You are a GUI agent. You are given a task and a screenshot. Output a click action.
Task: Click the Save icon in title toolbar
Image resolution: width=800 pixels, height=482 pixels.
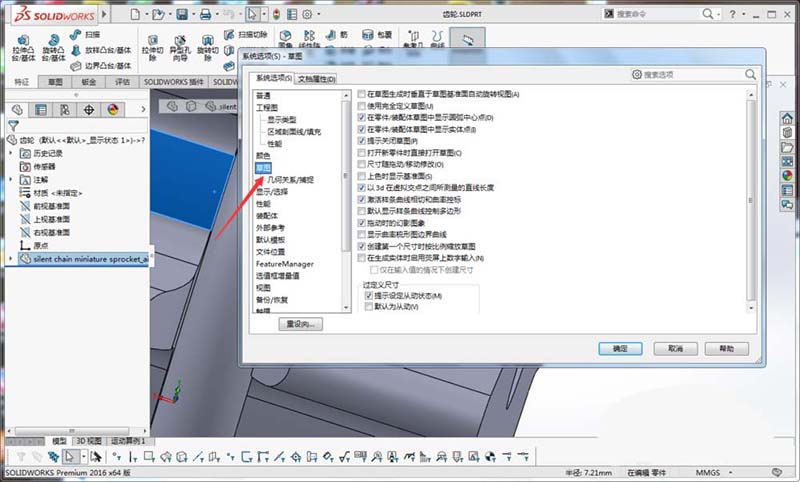click(182, 14)
